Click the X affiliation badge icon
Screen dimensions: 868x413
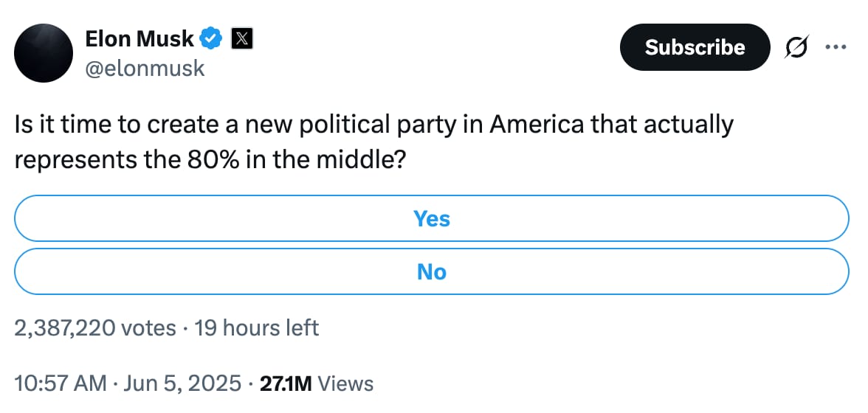tap(242, 38)
